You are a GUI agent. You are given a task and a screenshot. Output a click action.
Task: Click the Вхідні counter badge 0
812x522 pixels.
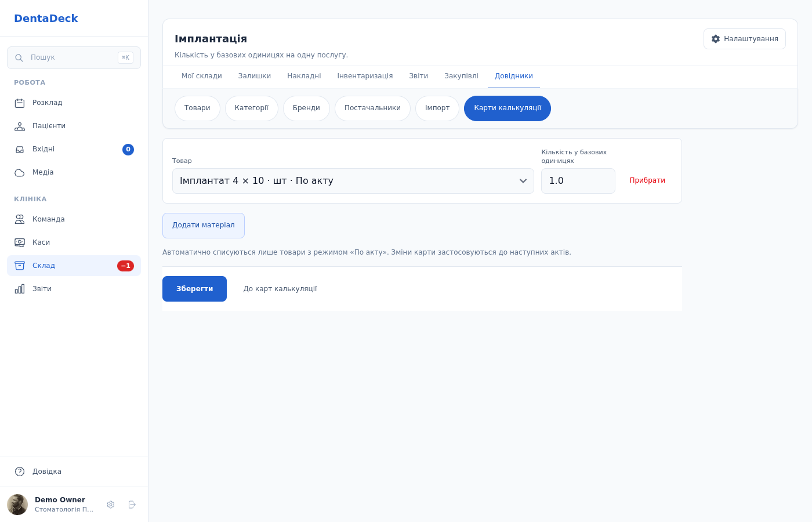[128, 150]
